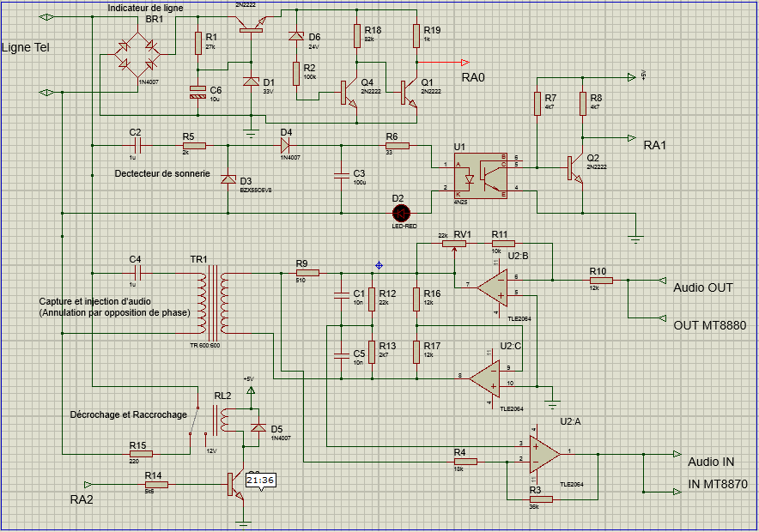Select the red LED D2
This screenshot has height=532, width=759.
401,213
